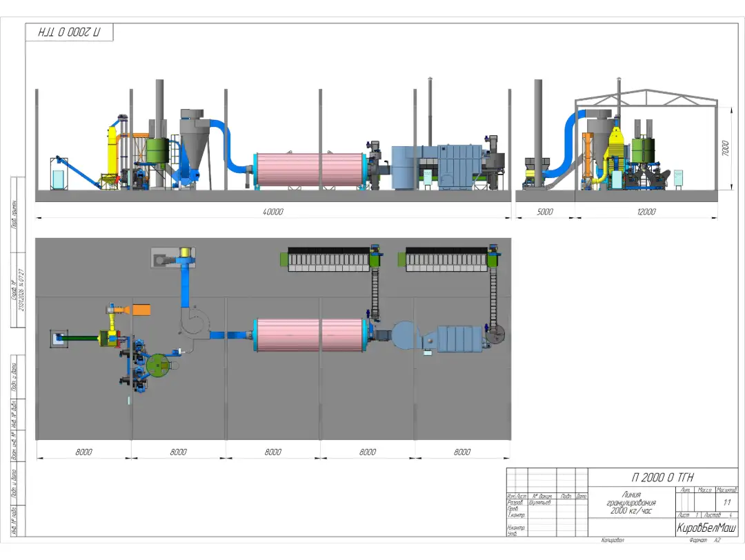Select the leftmost 8000 bay dimension
Screen dimensions: 745x560
(x=83, y=452)
